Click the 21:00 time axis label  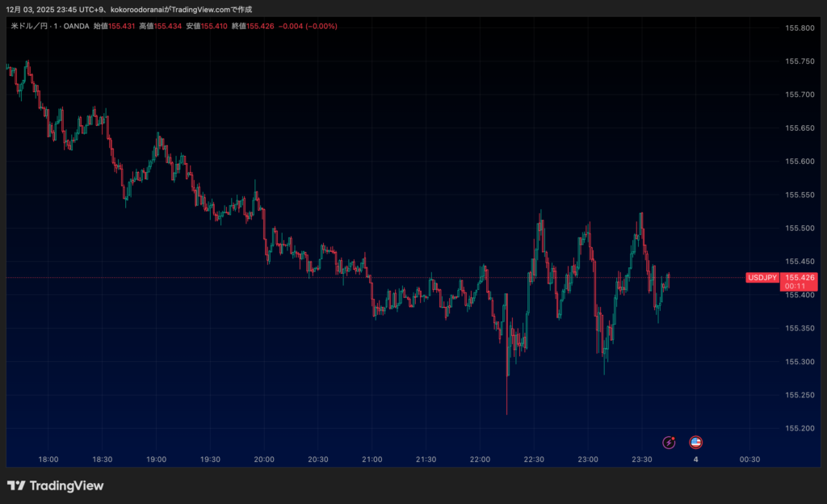click(x=372, y=460)
